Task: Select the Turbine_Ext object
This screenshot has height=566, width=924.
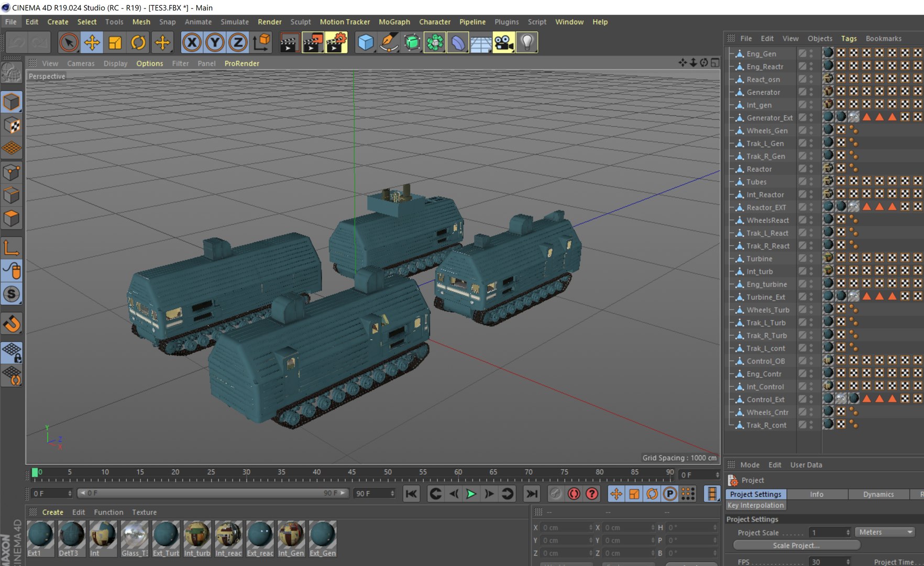Action: 765,297
